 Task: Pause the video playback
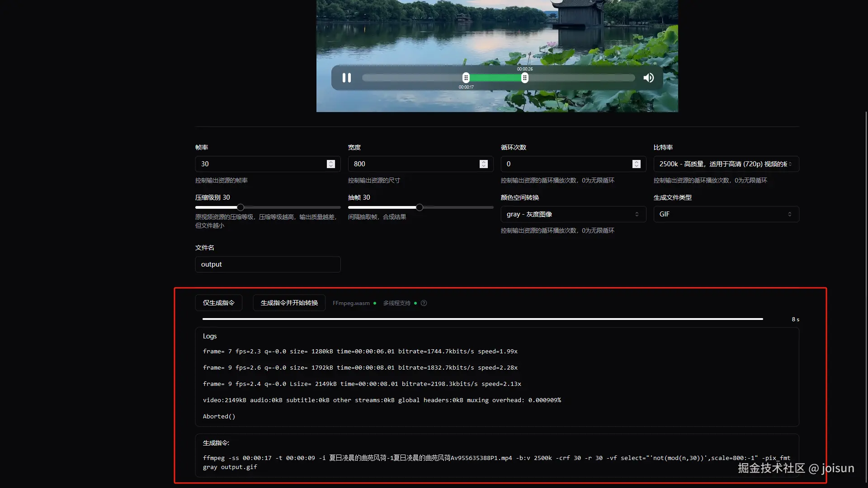(347, 78)
